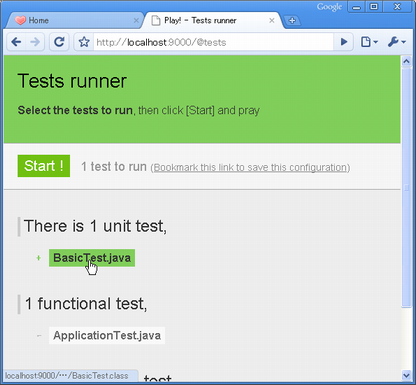This screenshot has height=385, width=416.
Task: Click the vertical scrollbar thumb
Action: [406, 187]
